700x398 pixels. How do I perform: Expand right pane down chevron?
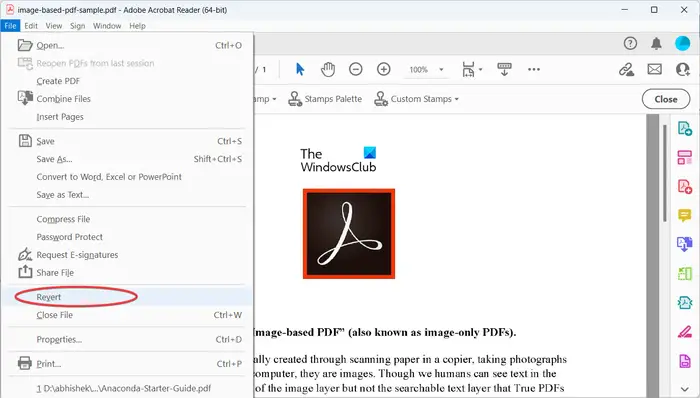coord(684,389)
